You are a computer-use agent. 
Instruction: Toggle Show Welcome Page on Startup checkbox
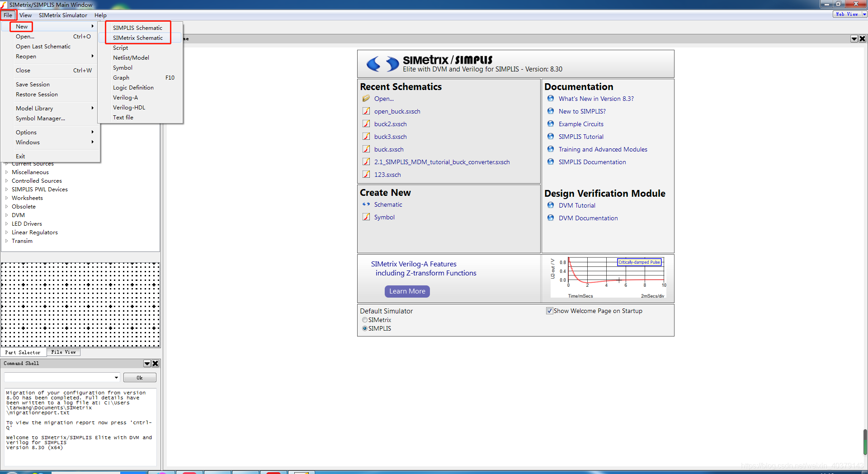coord(549,311)
